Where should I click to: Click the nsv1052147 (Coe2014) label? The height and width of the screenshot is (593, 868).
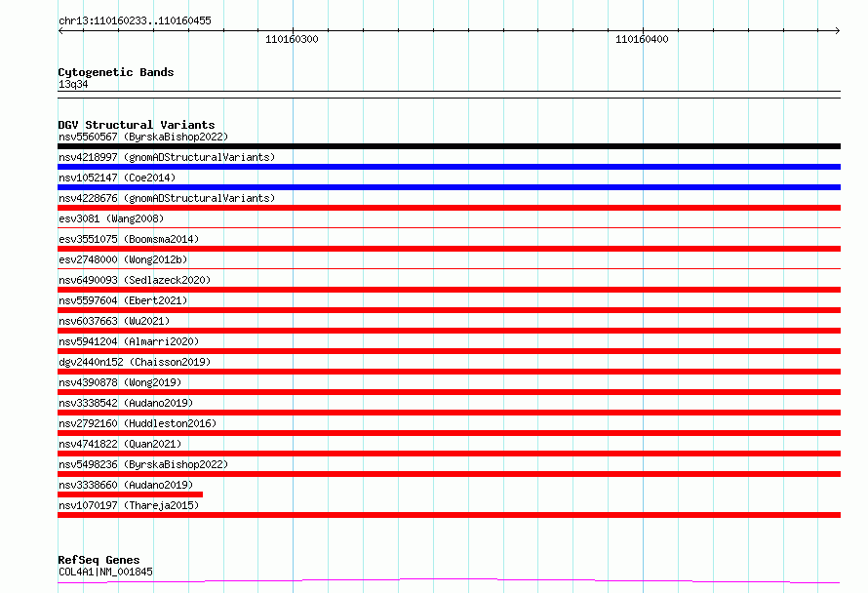click(117, 178)
